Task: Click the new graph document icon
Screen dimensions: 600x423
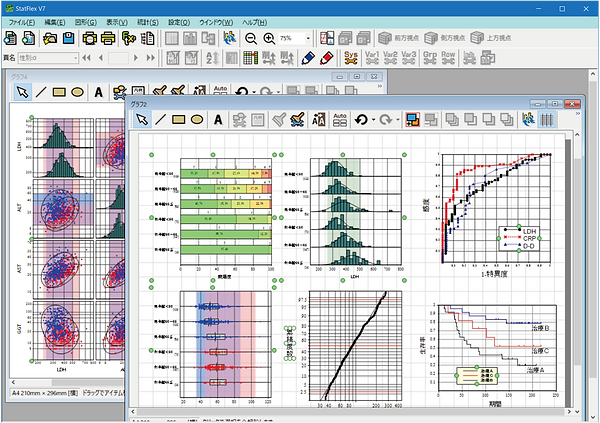Action: 29,38
